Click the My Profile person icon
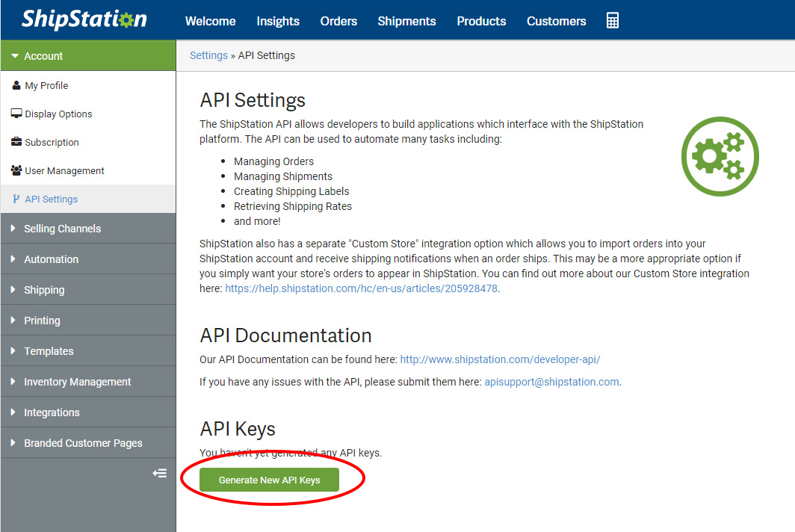Viewport: 795px width, 532px height. click(x=16, y=85)
